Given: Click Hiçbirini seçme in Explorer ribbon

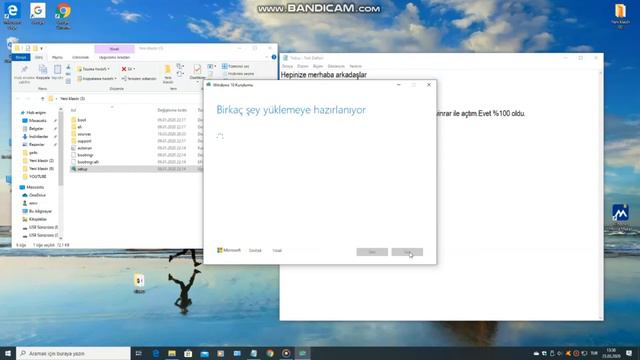Looking at the screenshot, I should coord(238,73).
